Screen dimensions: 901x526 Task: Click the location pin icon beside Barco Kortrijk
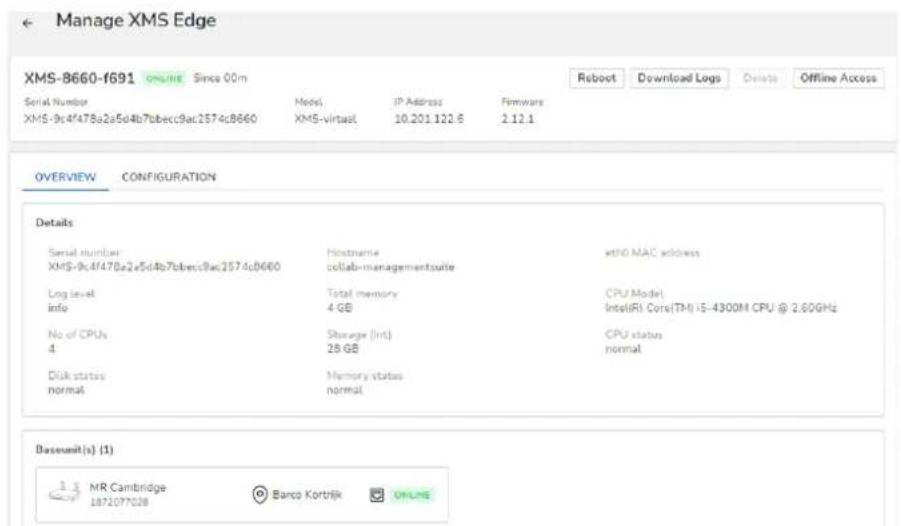pos(260,494)
